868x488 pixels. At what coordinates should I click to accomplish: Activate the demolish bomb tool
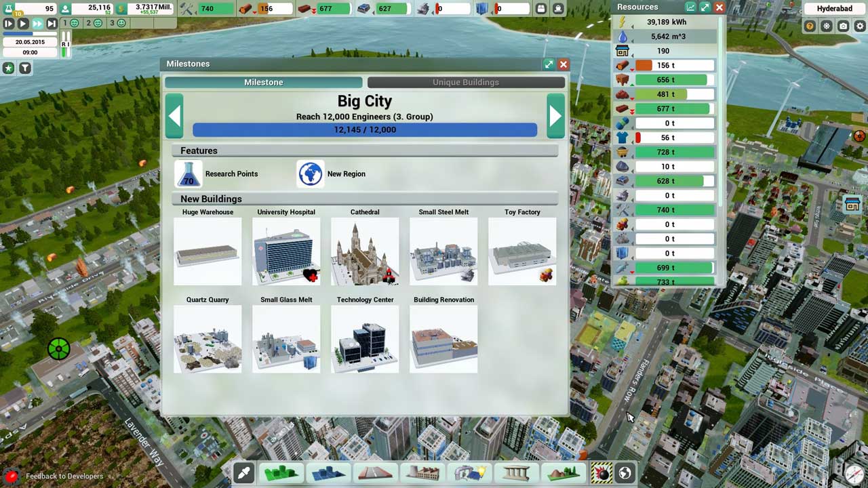(x=601, y=472)
